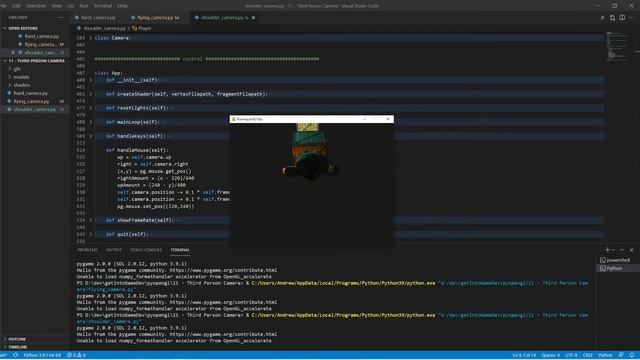
Task: Open the Selection menu
Action: click(x=36, y=6)
